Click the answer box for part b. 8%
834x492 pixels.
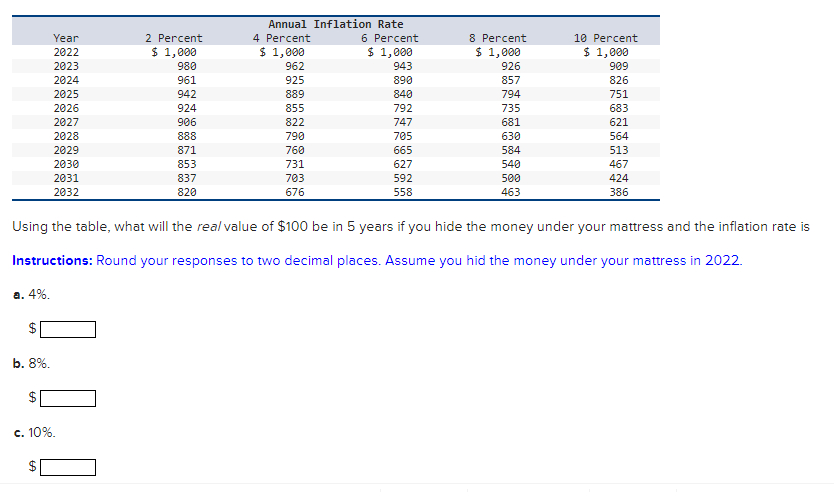pos(68,398)
